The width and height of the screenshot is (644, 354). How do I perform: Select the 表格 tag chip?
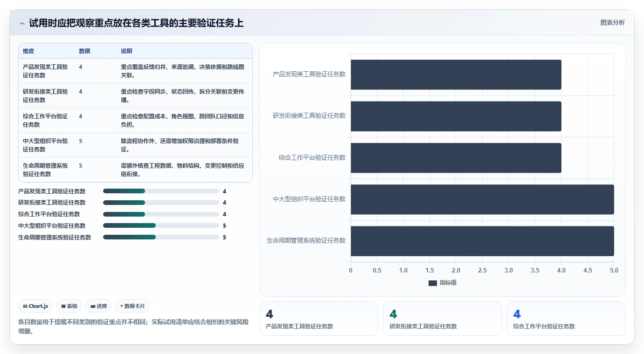(69, 306)
